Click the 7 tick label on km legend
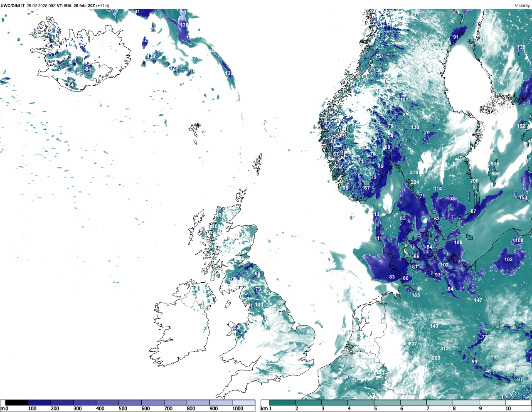Viewport: 532px width, 412px height. click(x=428, y=409)
